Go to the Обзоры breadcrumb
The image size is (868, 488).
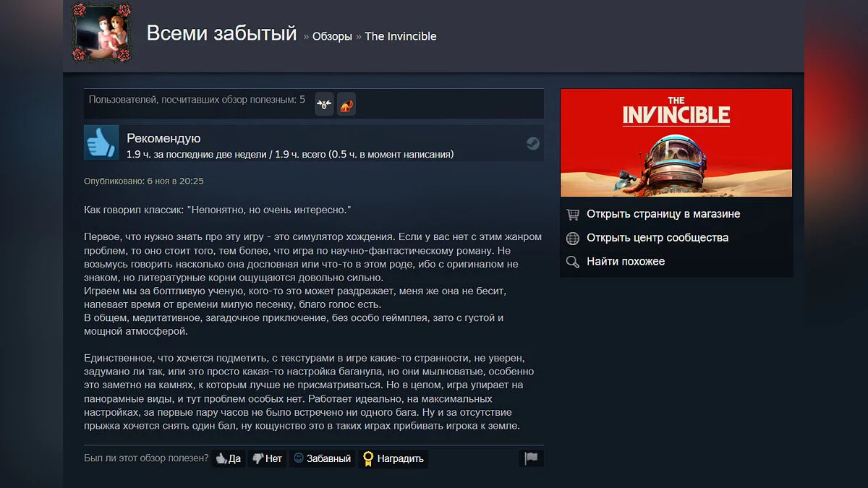click(x=332, y=36)
